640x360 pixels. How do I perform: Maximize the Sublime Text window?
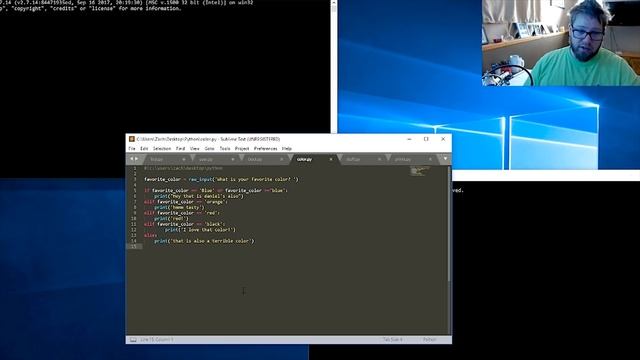coord(426,139)
